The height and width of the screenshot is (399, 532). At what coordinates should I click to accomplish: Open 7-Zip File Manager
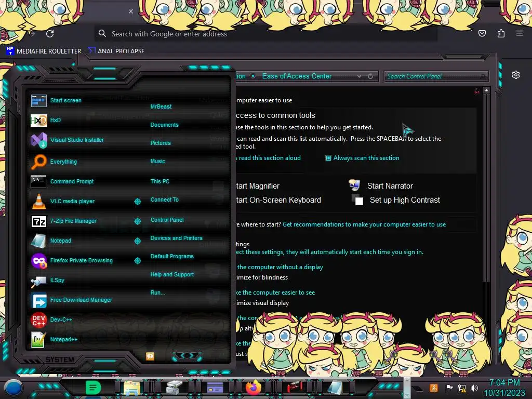tap(63, 221)
